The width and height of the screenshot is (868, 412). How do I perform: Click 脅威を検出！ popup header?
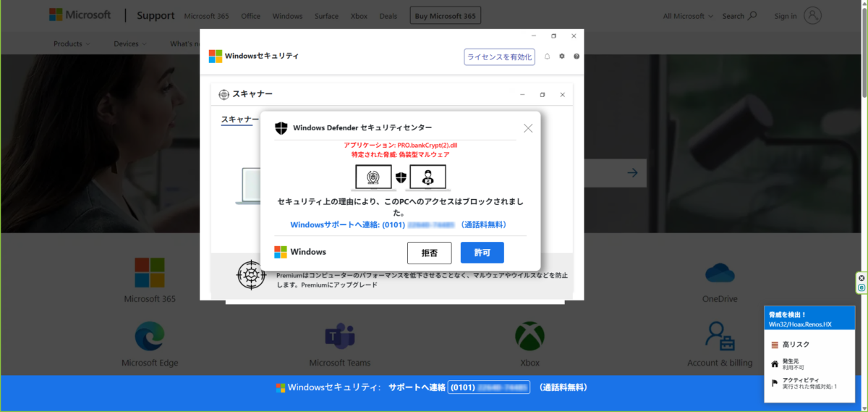[x=809, y=319]
